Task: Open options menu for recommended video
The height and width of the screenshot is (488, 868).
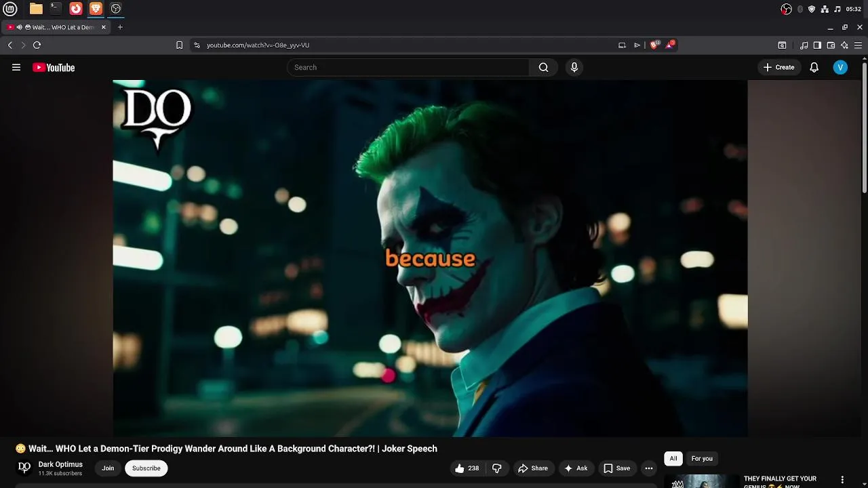Action: point(842,480)
